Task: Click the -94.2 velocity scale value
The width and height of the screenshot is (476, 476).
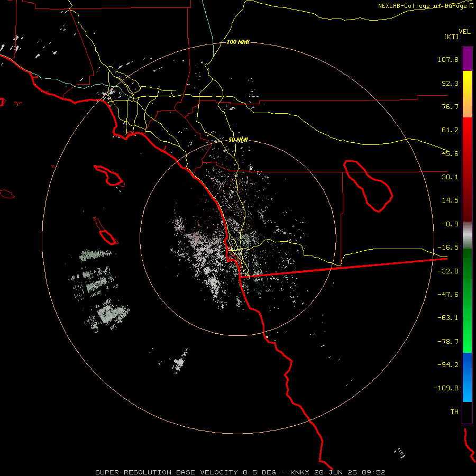Action: (448, 365)
